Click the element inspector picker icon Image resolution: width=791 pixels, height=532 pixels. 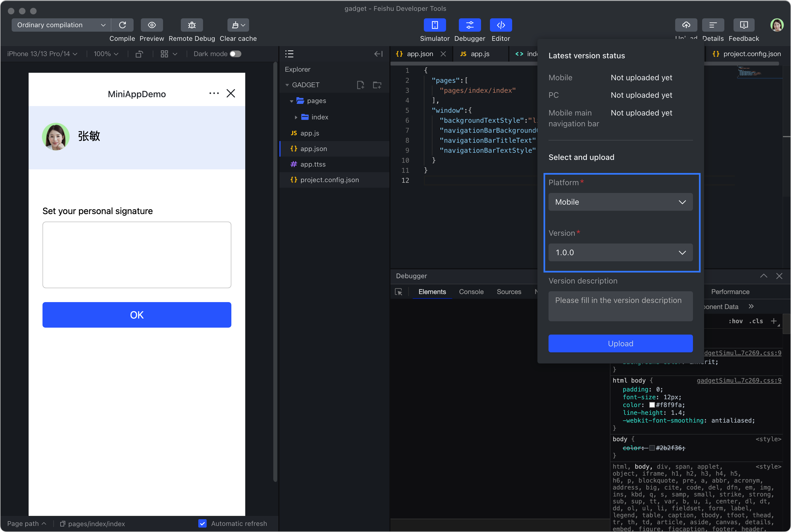(x=399, y=292)
